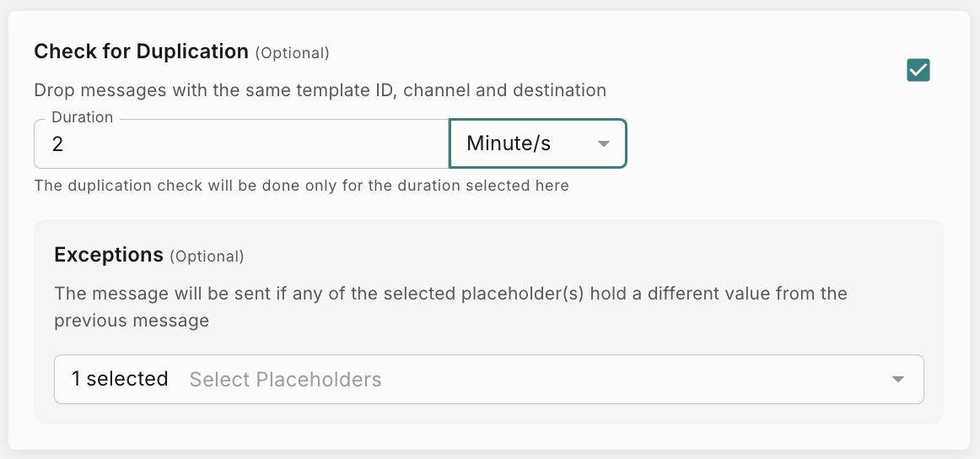Uncheck the Check for Duplication checkbox
The width and height of the screenshot is (980, 459).
[x=918, y=70]
